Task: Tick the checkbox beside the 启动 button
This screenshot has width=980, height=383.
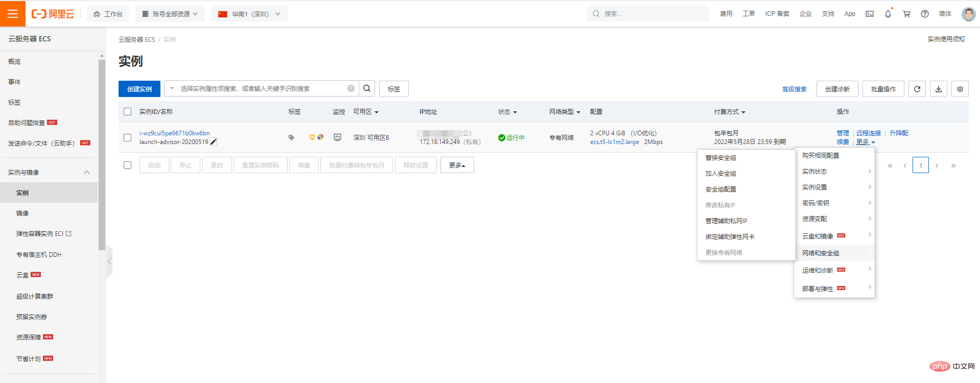Action: pos(128,165)
